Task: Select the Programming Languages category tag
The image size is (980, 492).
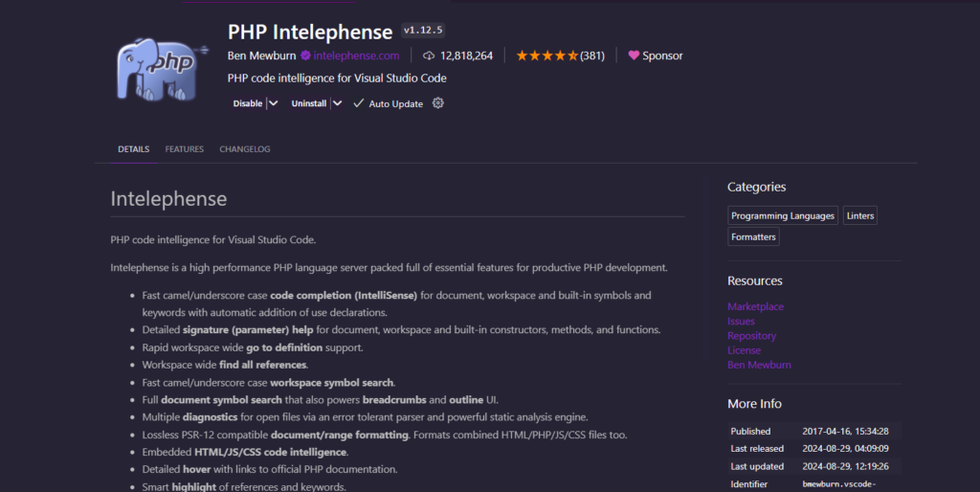Action: (x=783, y=216)
